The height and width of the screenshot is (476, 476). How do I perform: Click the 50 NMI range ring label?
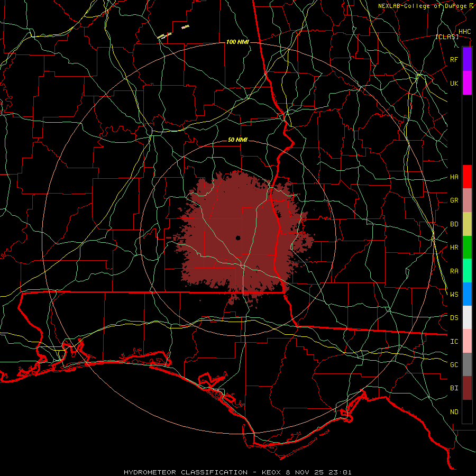click(237, 140)
